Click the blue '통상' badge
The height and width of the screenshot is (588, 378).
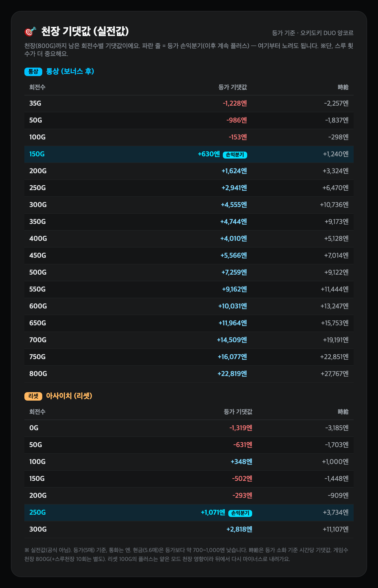[x=33, y=72]
